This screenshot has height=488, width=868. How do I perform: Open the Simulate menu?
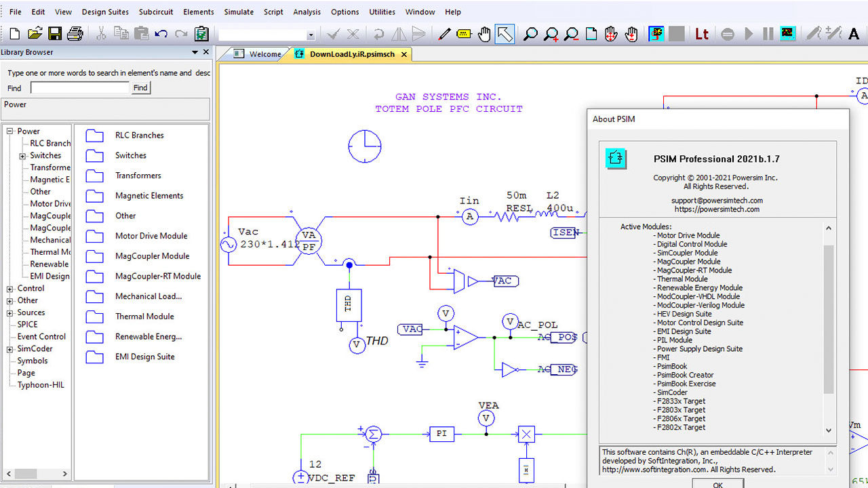point(239,12)
